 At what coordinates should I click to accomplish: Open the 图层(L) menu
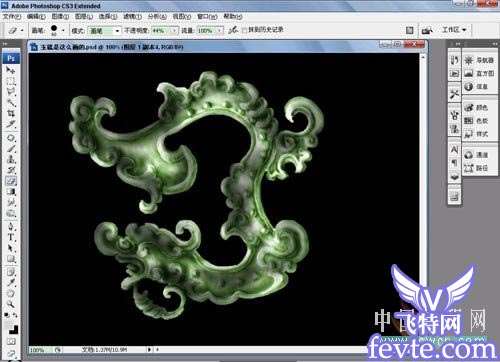(x=84, y=16)
